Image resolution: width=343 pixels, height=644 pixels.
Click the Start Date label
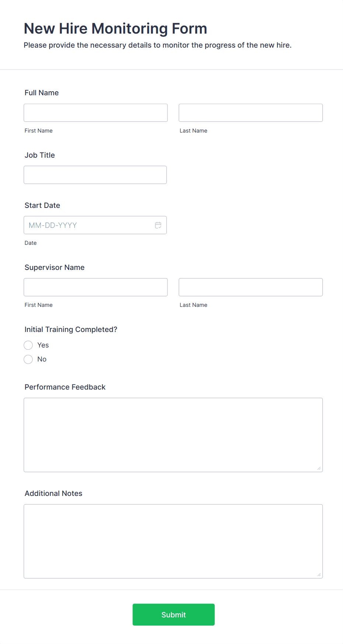coord(42,205)
